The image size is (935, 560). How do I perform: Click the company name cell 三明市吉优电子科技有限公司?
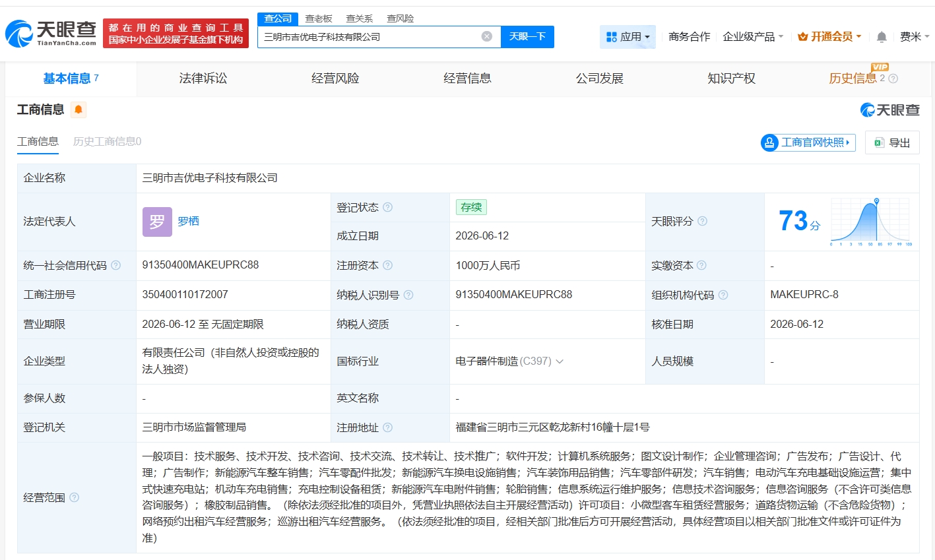210,178
